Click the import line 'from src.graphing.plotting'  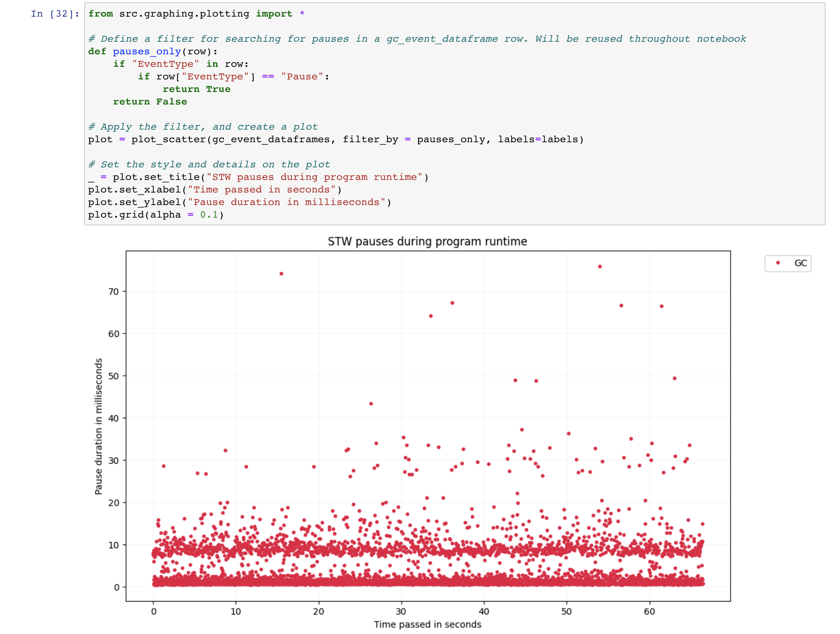196,14
